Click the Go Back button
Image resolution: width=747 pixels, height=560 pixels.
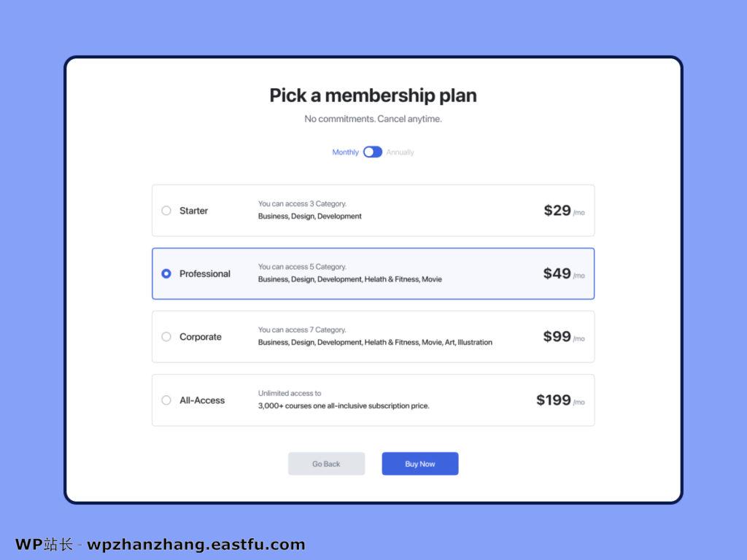click(326, 464)
